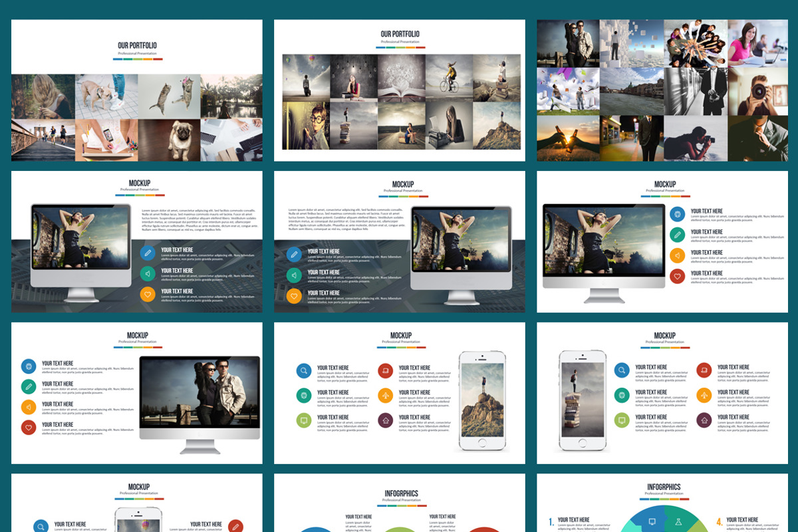The height and width of the screenshot is (532, 798).
Task: Click photographer with camera lens photo
Action: coord(757,92)
